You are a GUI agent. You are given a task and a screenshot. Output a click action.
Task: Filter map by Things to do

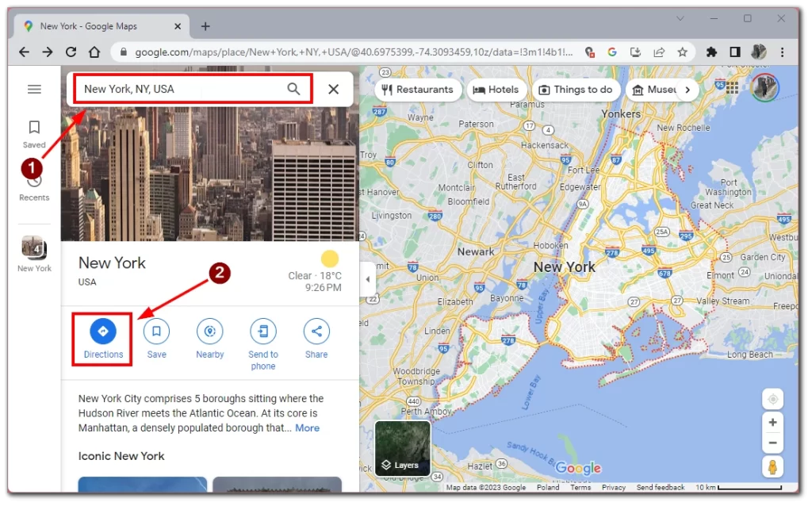pos(576,90)
